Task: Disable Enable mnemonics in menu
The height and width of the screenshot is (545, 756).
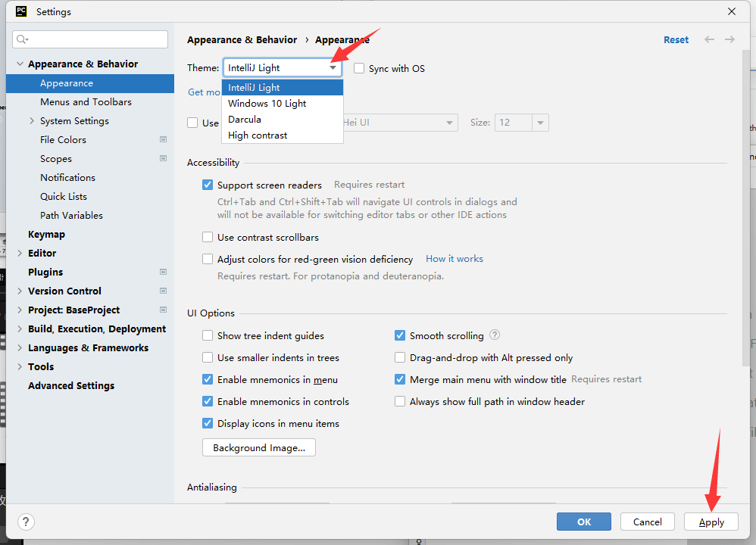Action: pyautogui.click(x=208, y=379)
